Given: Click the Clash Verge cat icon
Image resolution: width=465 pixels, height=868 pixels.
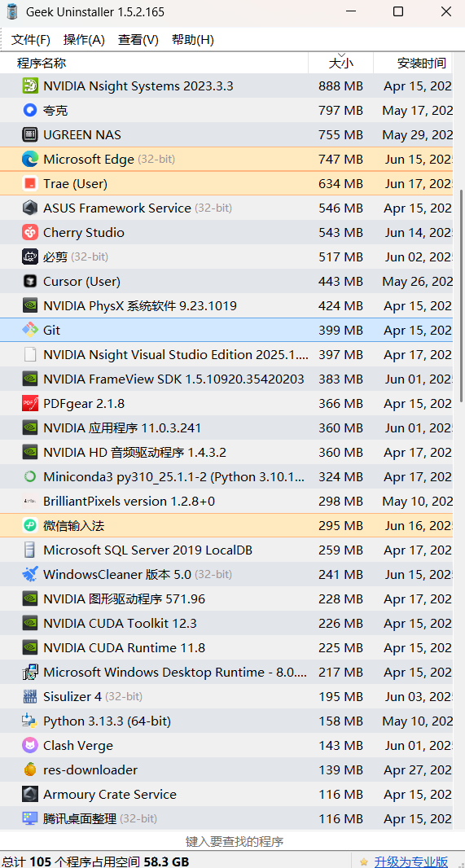Looking at the screenshot, I should (x=30, y=745).
